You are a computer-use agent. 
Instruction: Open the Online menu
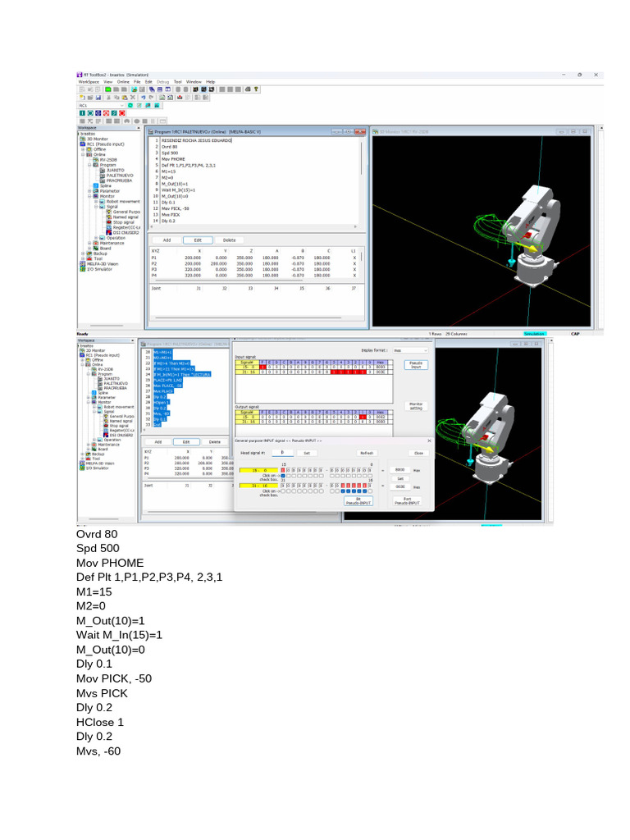click(123, 82)
